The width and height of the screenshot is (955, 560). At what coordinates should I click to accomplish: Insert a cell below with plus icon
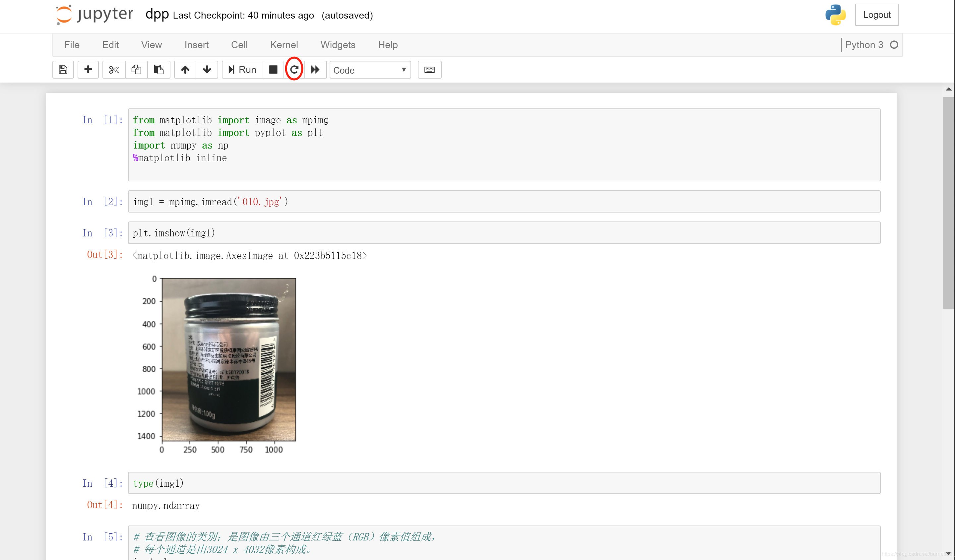(x=88, y=70)
